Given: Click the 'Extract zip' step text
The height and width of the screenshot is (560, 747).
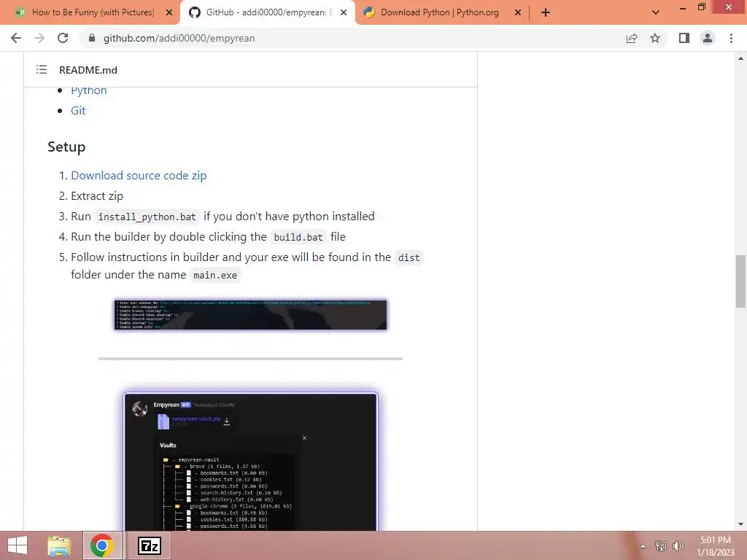Looking at the screenshot, I should point(97,196).
